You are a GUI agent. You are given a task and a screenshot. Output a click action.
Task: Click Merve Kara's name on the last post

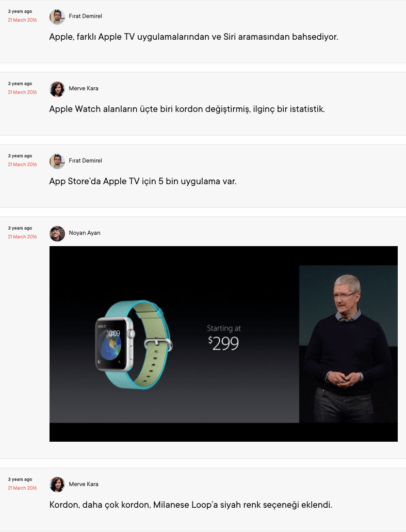[84, 484]
